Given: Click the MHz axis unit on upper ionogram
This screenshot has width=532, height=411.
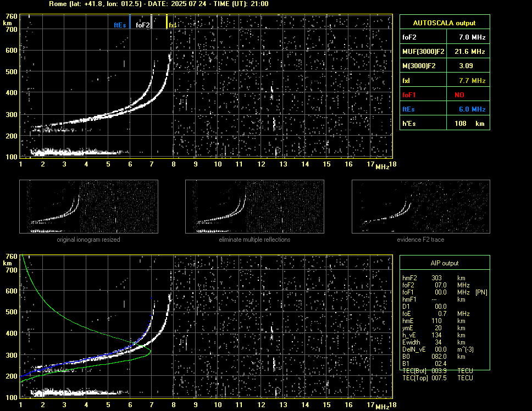Looking at the screenshot, I should (x=382, y=166).
